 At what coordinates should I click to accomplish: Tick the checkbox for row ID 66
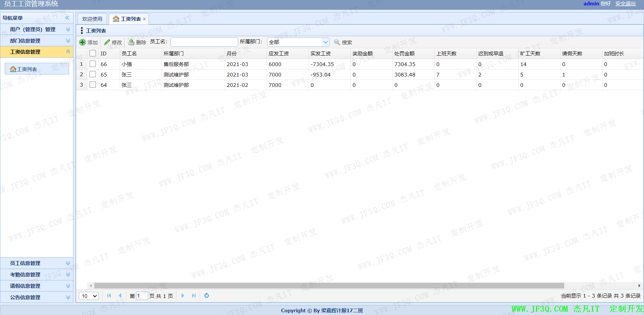click(93, 64)
